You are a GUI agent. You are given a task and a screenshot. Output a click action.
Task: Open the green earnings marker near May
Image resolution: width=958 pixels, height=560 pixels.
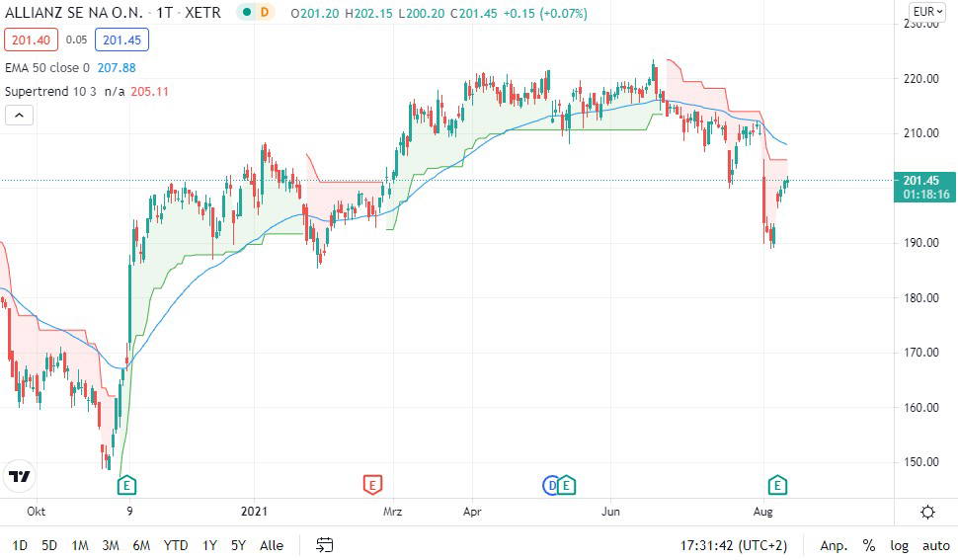pos(566,486)
